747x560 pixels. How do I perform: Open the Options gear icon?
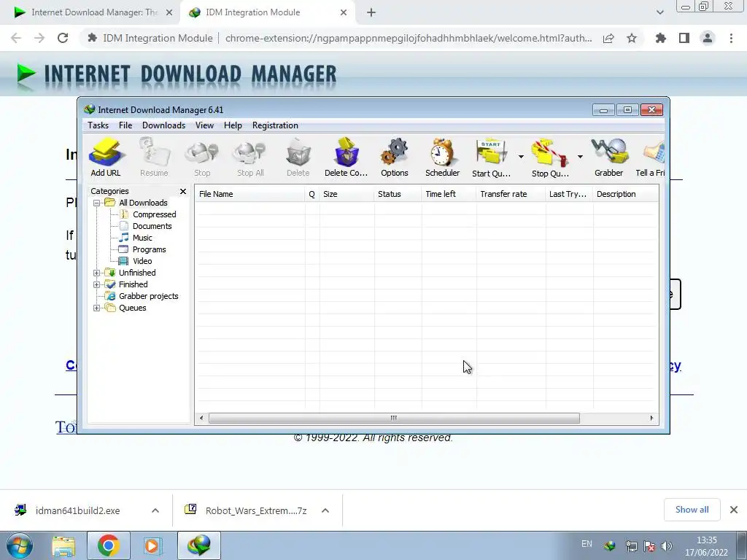pos(395,157)
